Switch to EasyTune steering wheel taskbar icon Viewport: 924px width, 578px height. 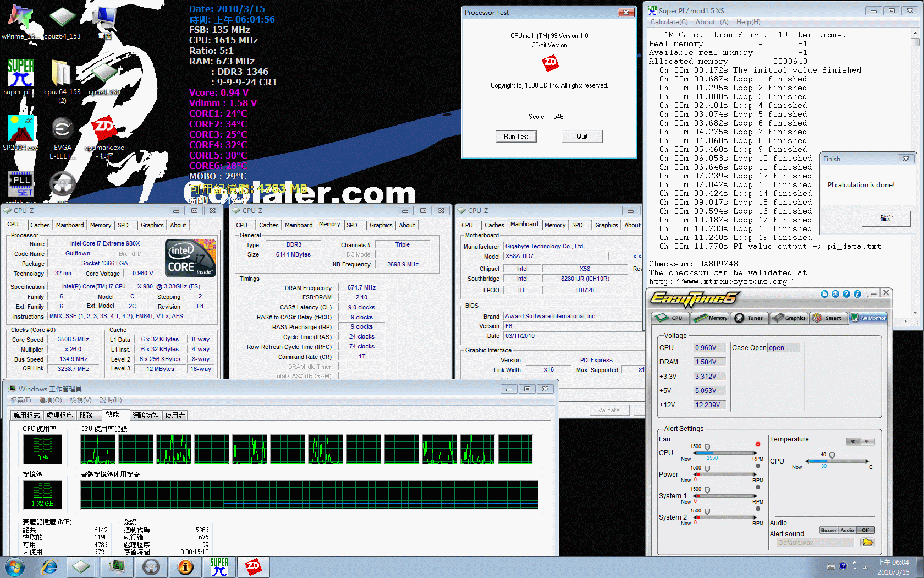click(151, 566)
